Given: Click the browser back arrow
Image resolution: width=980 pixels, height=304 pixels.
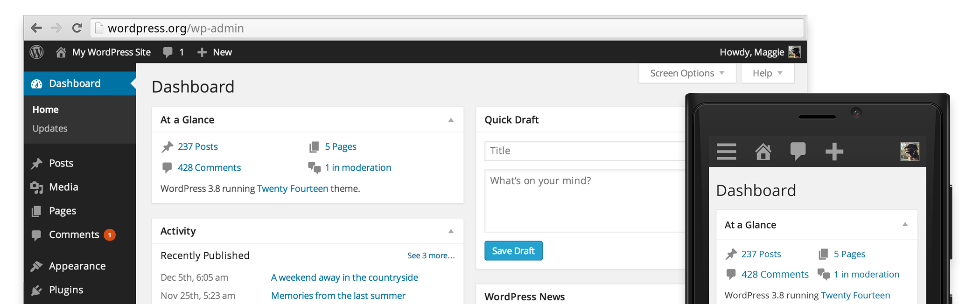Looking at the screenshot, I should [36, 28].
